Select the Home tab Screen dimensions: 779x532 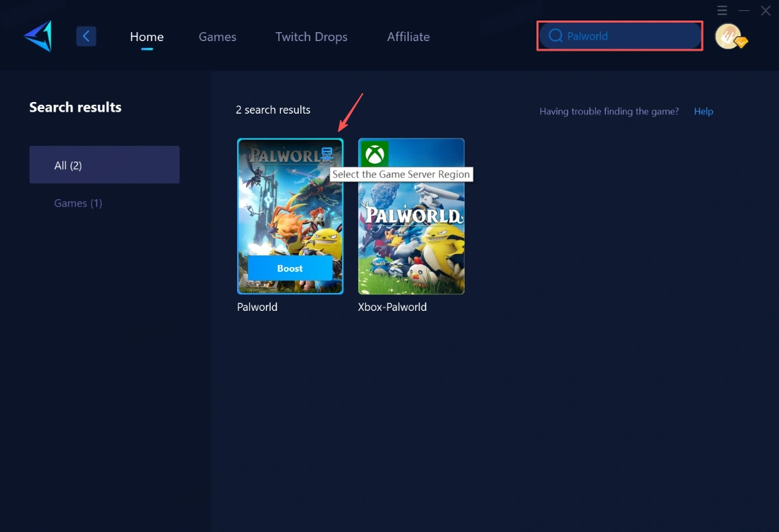coord(146,37)
